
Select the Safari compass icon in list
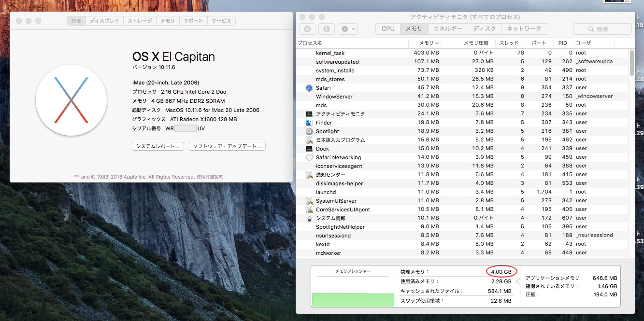309,88
